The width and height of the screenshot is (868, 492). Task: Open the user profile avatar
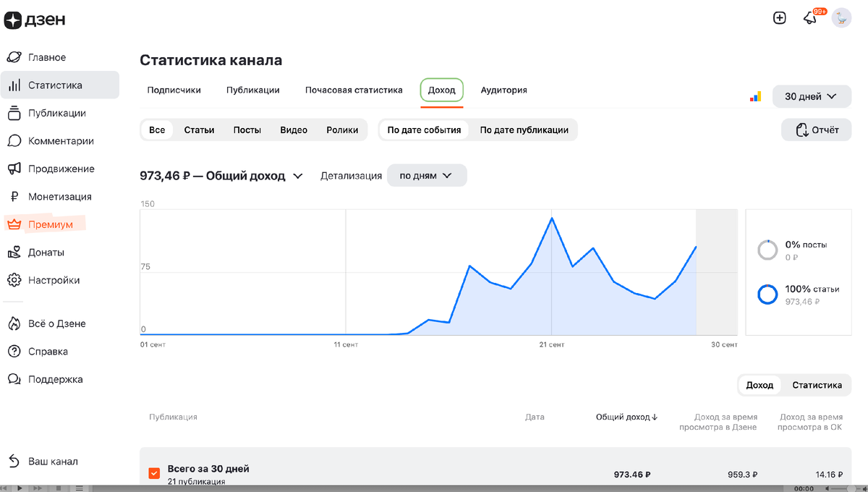pyautogui.click(x=841, y=18)
